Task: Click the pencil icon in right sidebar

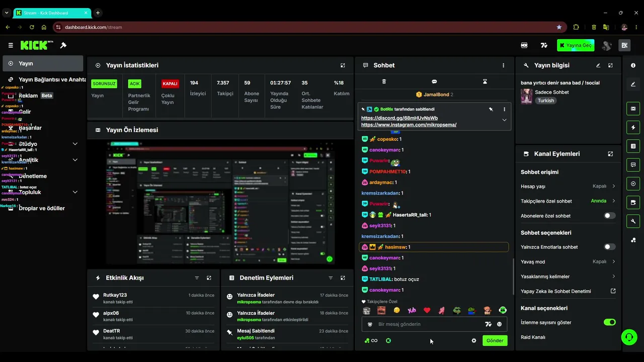Action: [633, 84]
